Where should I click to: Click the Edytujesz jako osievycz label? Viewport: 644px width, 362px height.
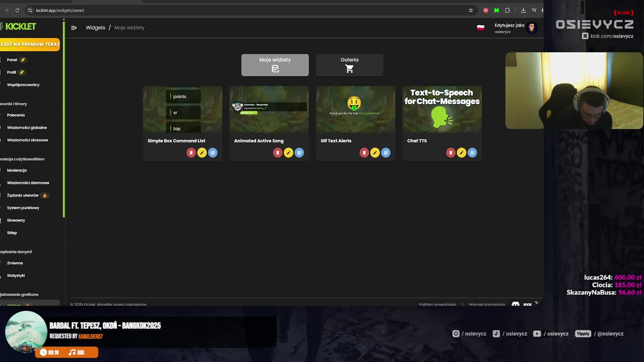509,28
